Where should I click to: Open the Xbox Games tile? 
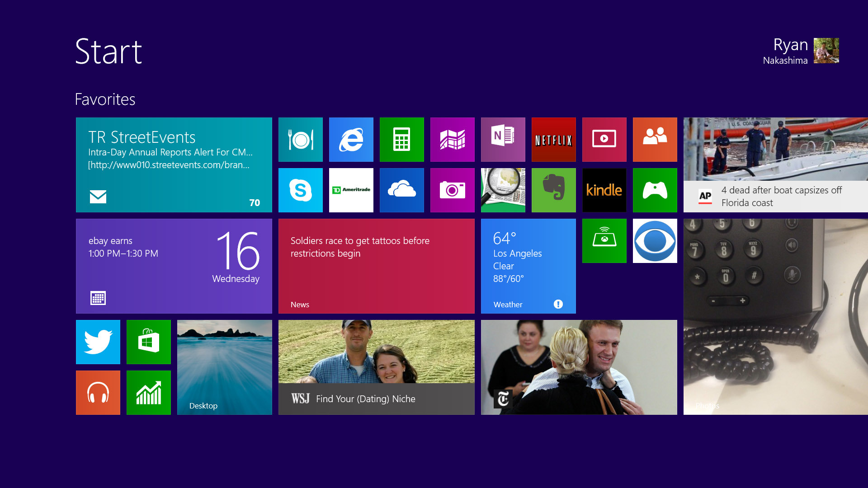click(655, 190)
